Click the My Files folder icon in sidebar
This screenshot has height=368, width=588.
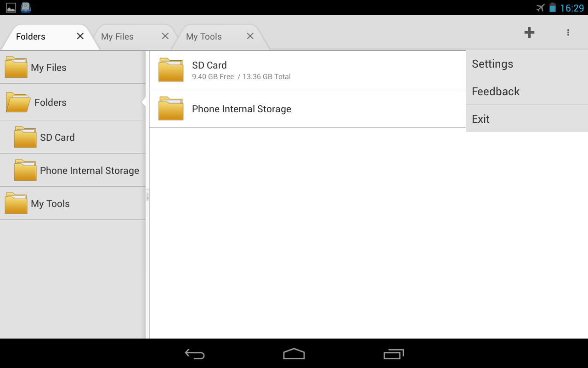(x=16, y=67)
